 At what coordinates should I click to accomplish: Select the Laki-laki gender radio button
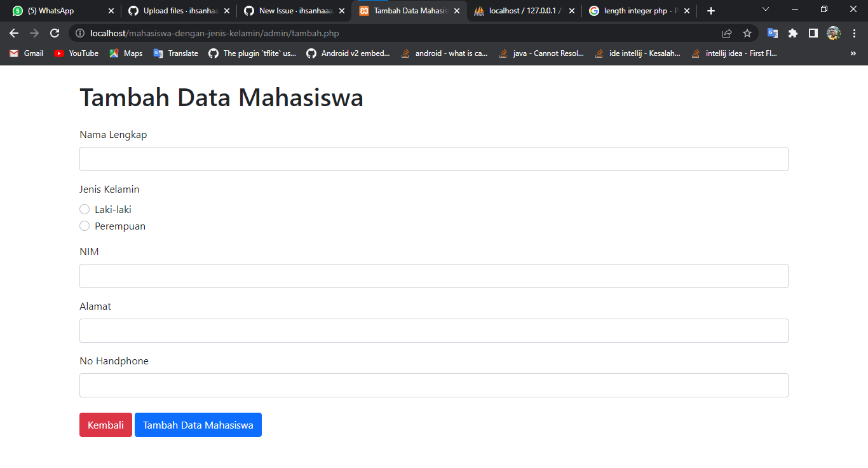pos(85,209)
